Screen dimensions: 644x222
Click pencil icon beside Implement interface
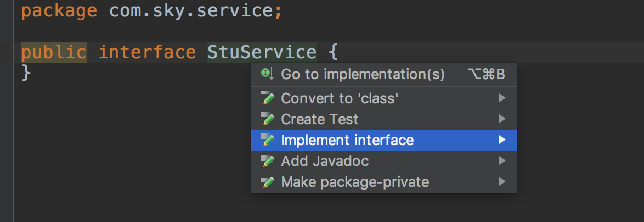[x=268, y=140]
